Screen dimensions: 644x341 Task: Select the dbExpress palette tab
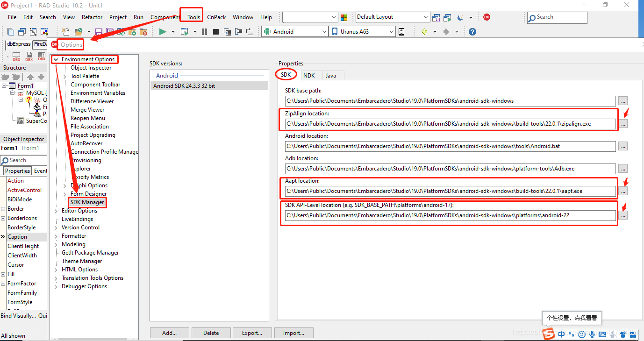[x=19, y=44]
